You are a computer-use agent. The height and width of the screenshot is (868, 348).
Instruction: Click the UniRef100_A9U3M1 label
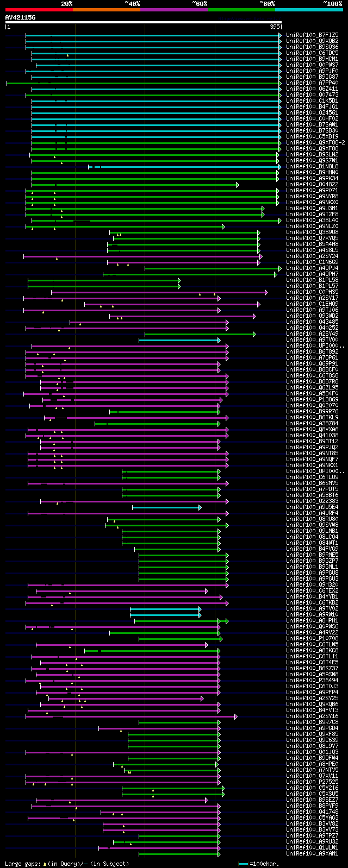point(312,208)
